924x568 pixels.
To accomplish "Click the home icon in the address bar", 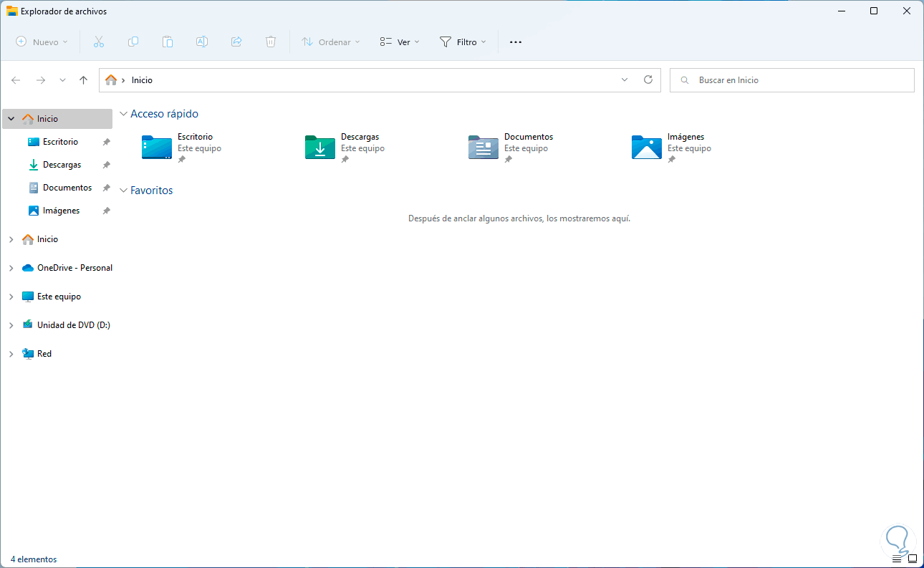I will [111, 80].
